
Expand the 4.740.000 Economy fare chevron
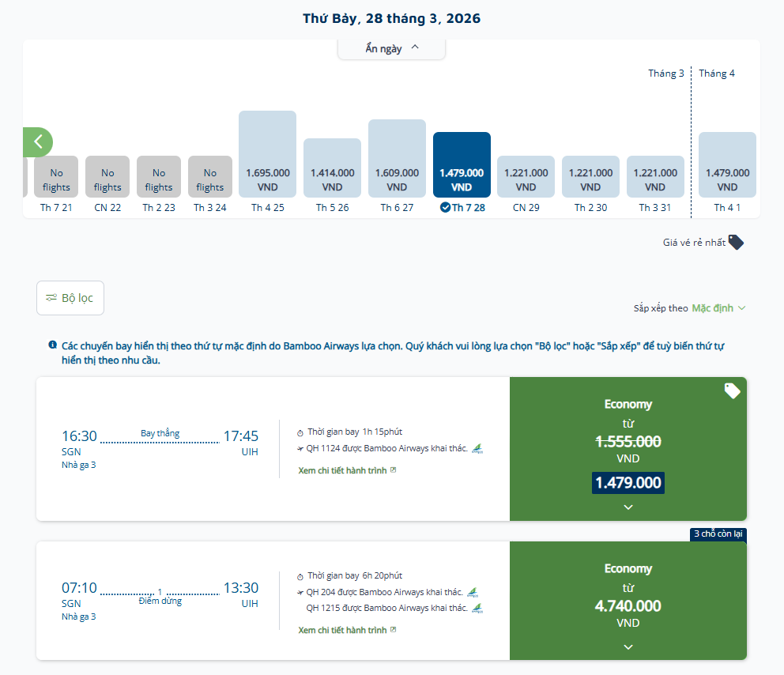pos(628,647)
